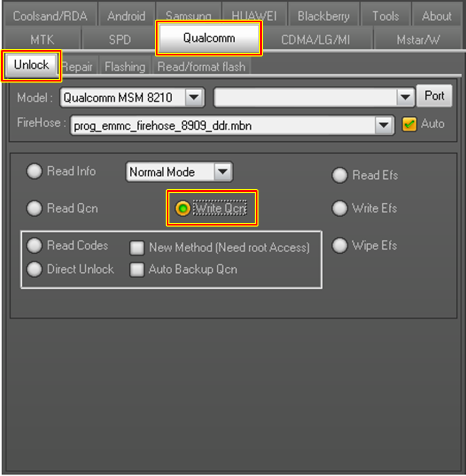
Task: Enable the Auto Backup Qcn checkbox
Action: coord(137,270)
